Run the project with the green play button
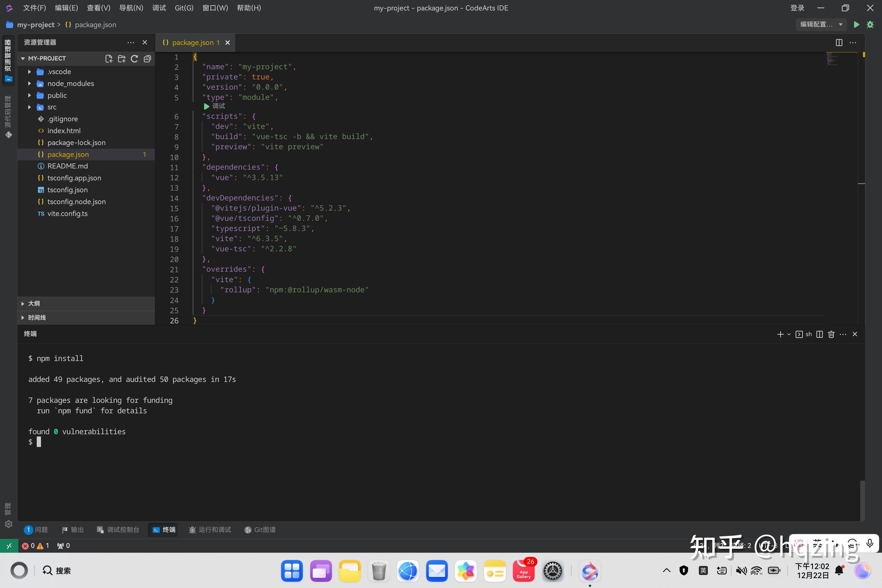The height and width of the screenshot is (588, 882). click(x=857, y=24)
